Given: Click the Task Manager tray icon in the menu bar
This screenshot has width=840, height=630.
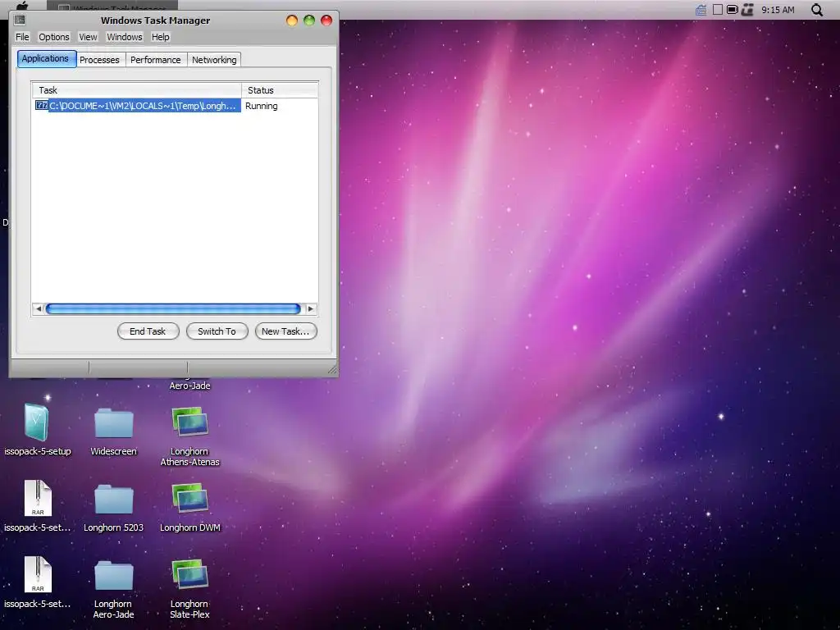Looking at the screenshot, I should click(701, 10).
